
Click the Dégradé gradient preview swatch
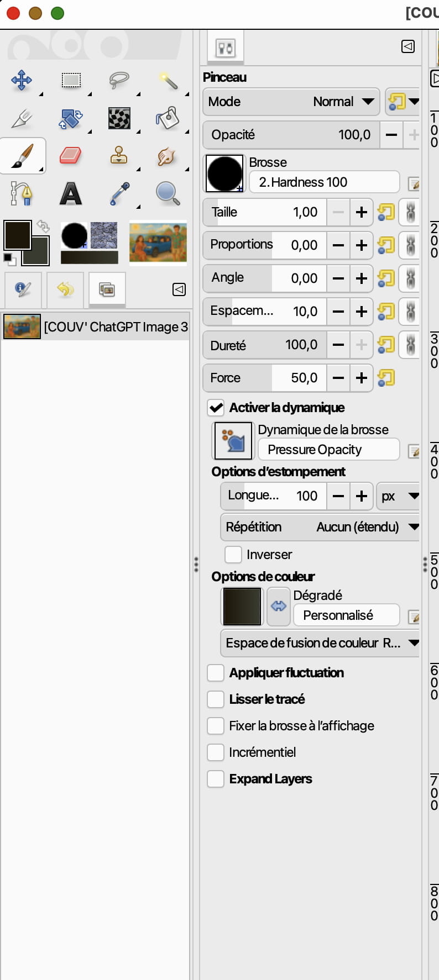(x=242, y=606)
